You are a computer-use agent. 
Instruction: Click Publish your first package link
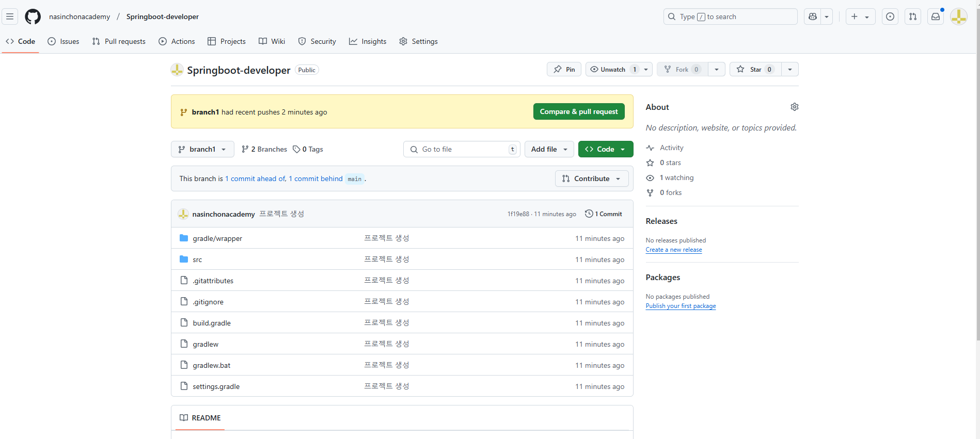coord(681,306)
